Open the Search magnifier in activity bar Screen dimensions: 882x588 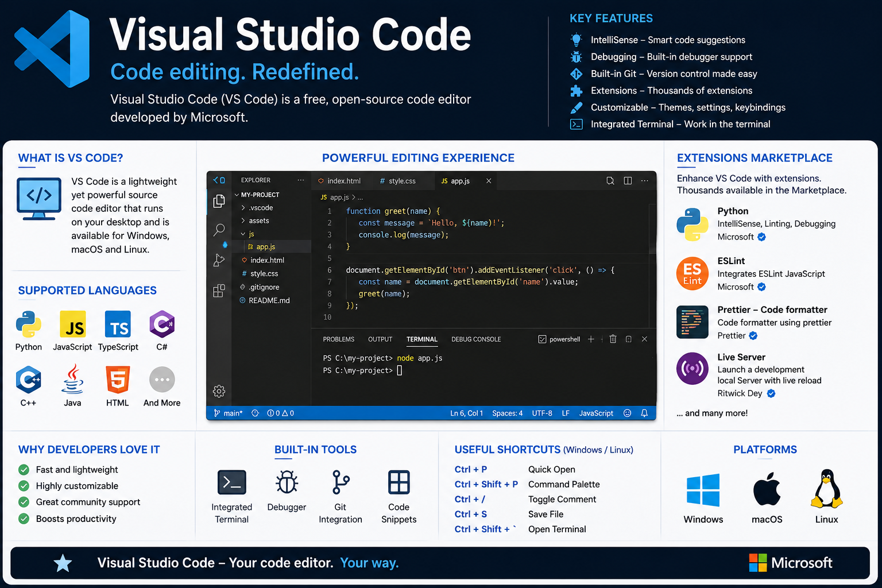(x=219, y=230)
